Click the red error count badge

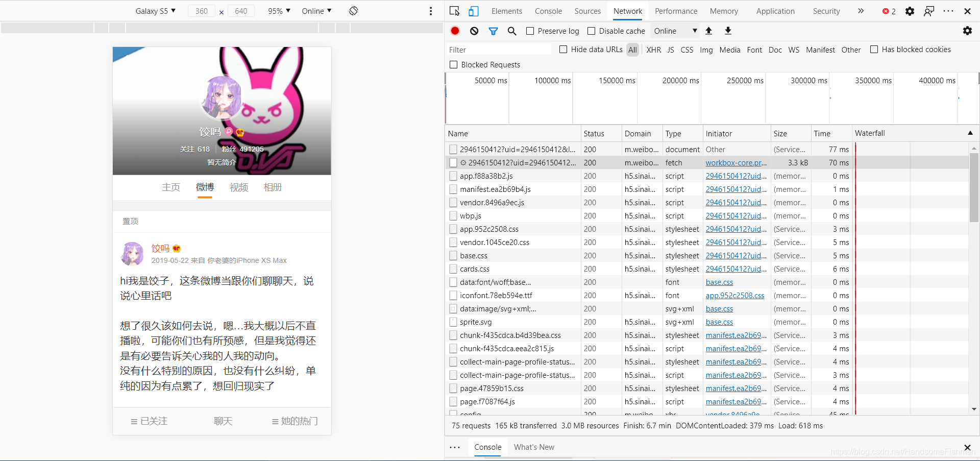(x=889, y=11)
